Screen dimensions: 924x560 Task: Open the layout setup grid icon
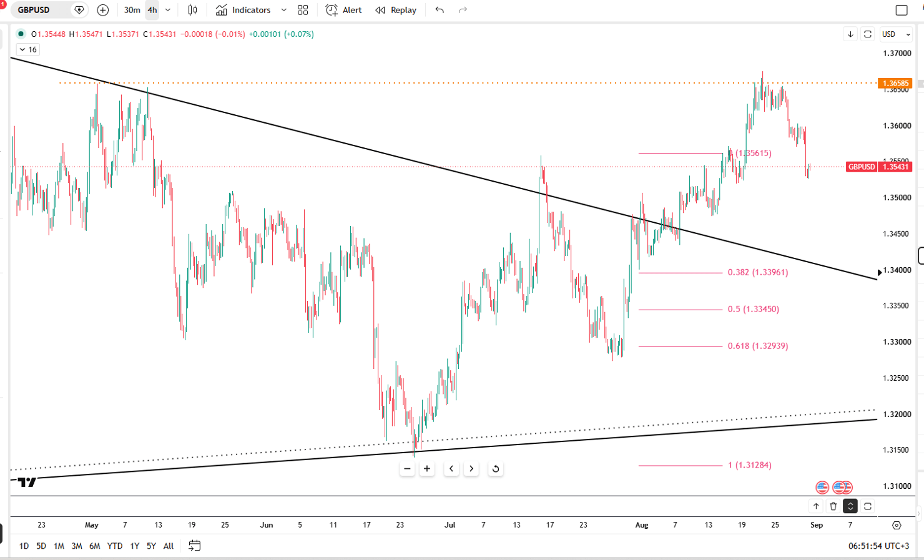click(x=303, y=10)
